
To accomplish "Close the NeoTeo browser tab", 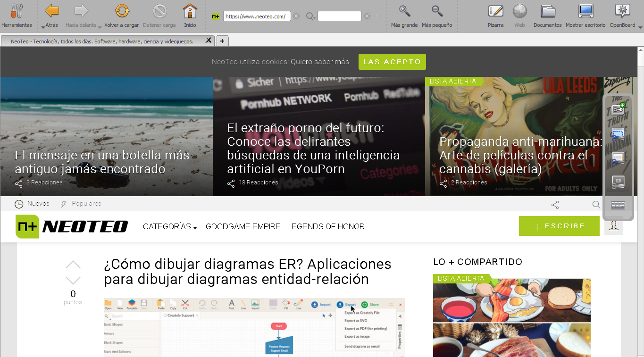I will (x=209, y=41).
